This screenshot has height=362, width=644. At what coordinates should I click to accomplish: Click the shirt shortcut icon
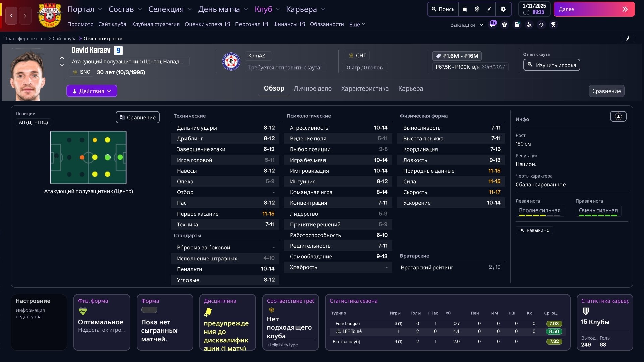click(x=504, y=25)
